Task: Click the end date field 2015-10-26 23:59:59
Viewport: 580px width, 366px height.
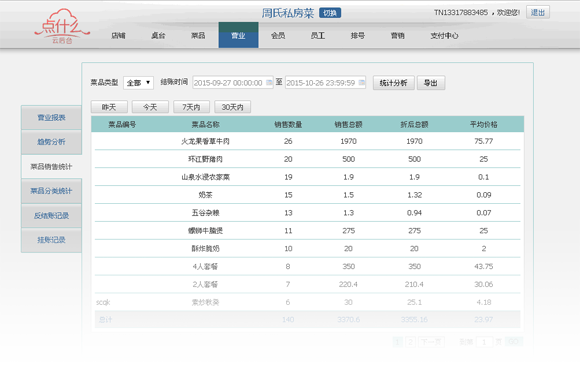Action: coord(325,83)
